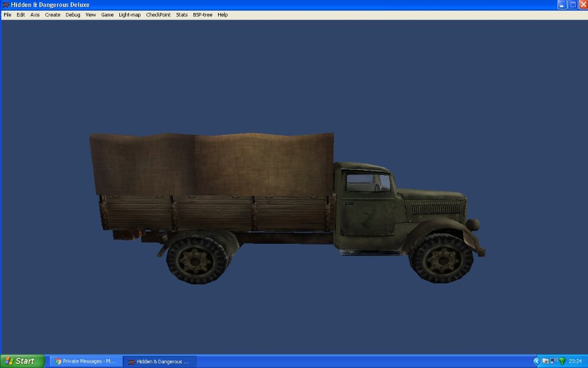
Task: Close the Hidden & Dangerous Deluxe window
Action: pos(583,5)
